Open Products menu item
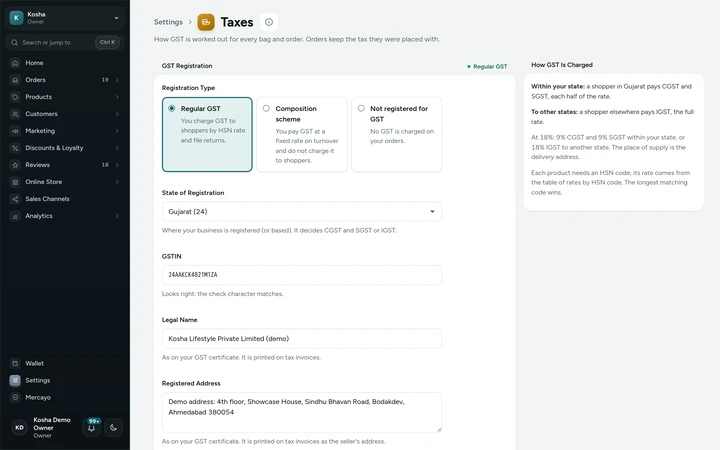 (65, 97)
